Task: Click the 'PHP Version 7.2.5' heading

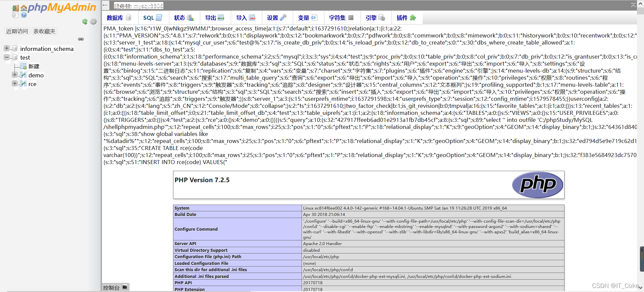Action: point(202,180)
